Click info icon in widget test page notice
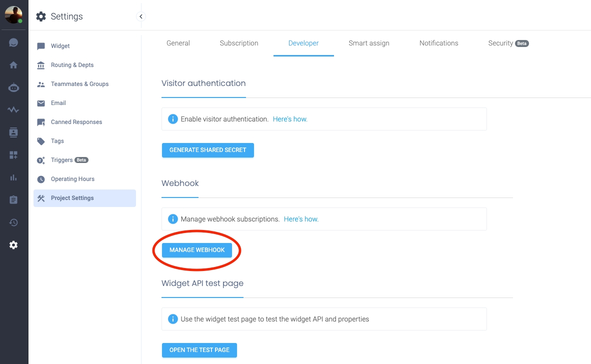The height and width of the screenshot is (364, 591). (x=172, y=319)
